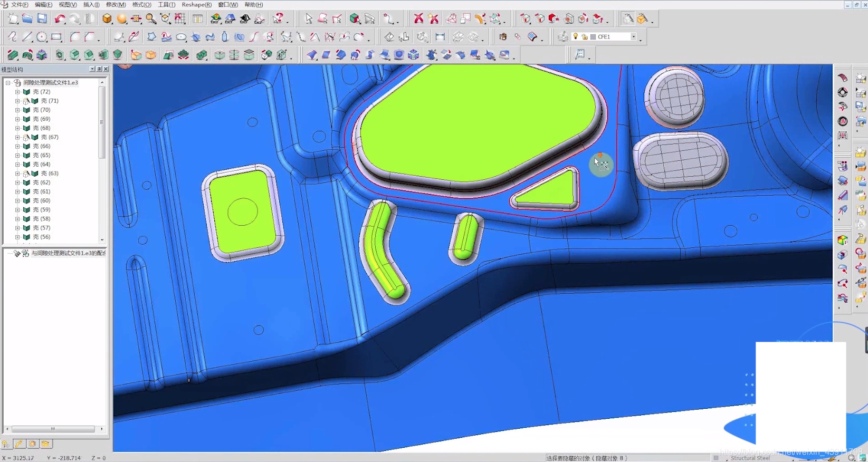This screenshot has height=462, width=868.
Task: Open the CFE1 layer dropdown
Action: (x=634, y=37)
